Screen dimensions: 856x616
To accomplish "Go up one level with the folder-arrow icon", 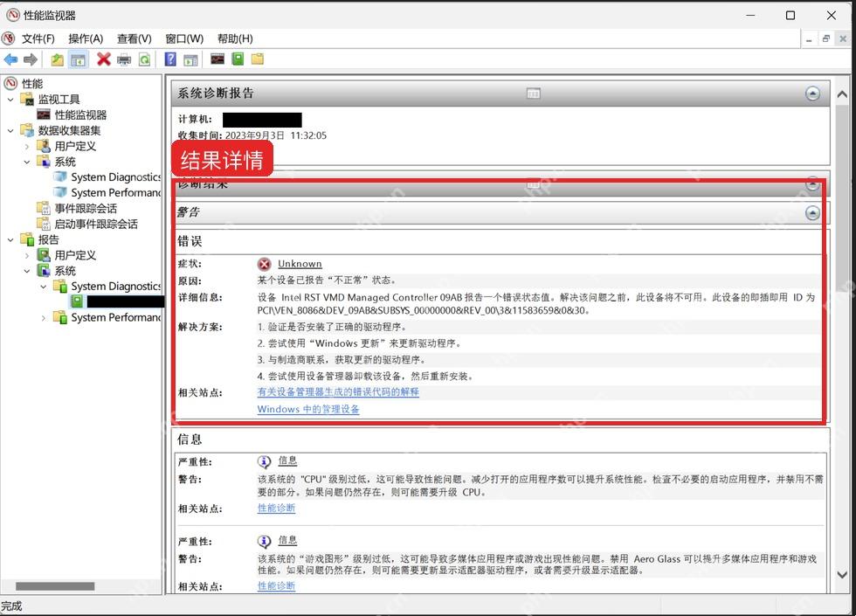I will (58, 59).
